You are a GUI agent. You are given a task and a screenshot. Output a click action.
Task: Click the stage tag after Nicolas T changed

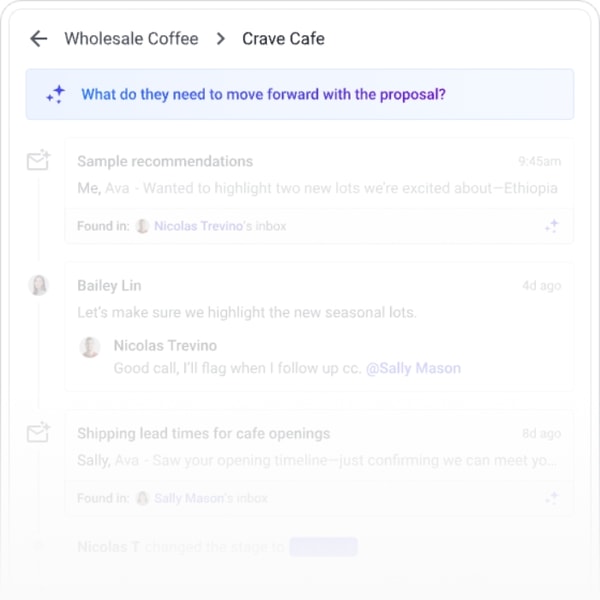pyautogui.click(x=324, y=547)
